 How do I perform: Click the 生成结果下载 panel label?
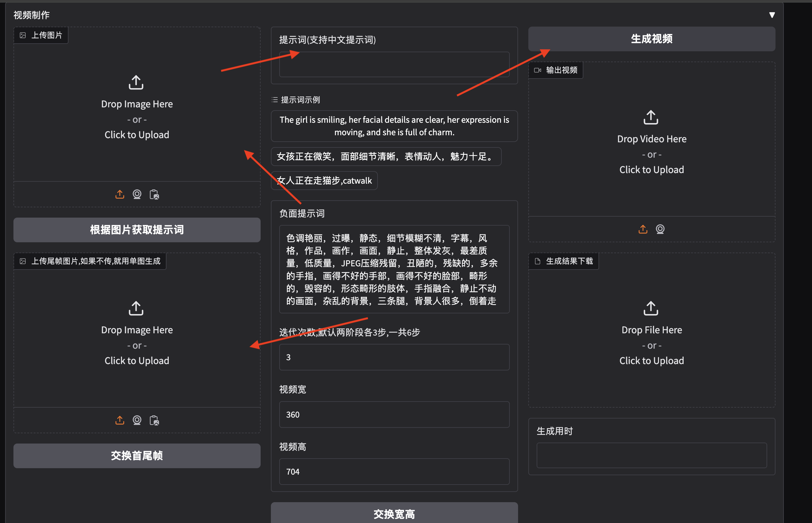pos(564,261)
